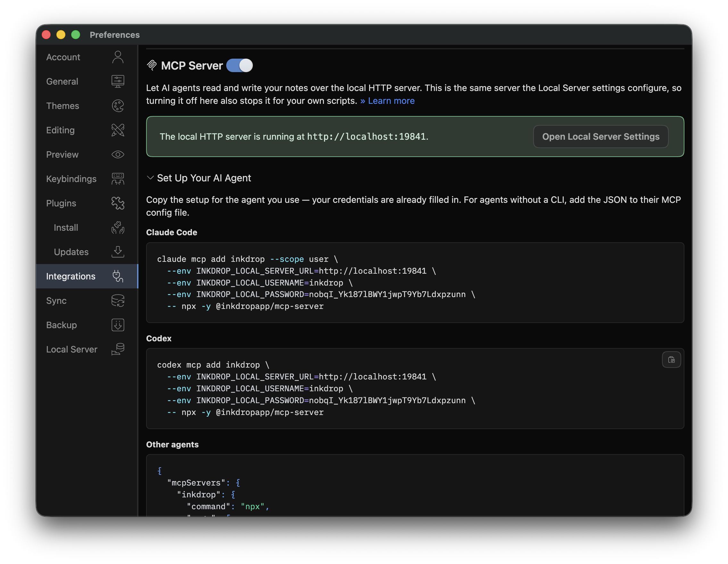Click the INKDROP_LOCAL_SERVER_URL line in Claude Code block
728x564 pixels.
click(301, 271)
